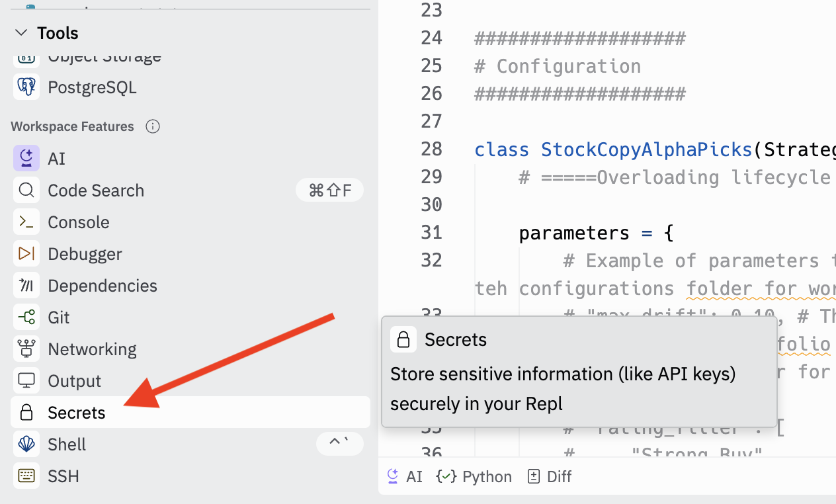
Task: Click the Workspace Features info icon
Action: [153, 126]
